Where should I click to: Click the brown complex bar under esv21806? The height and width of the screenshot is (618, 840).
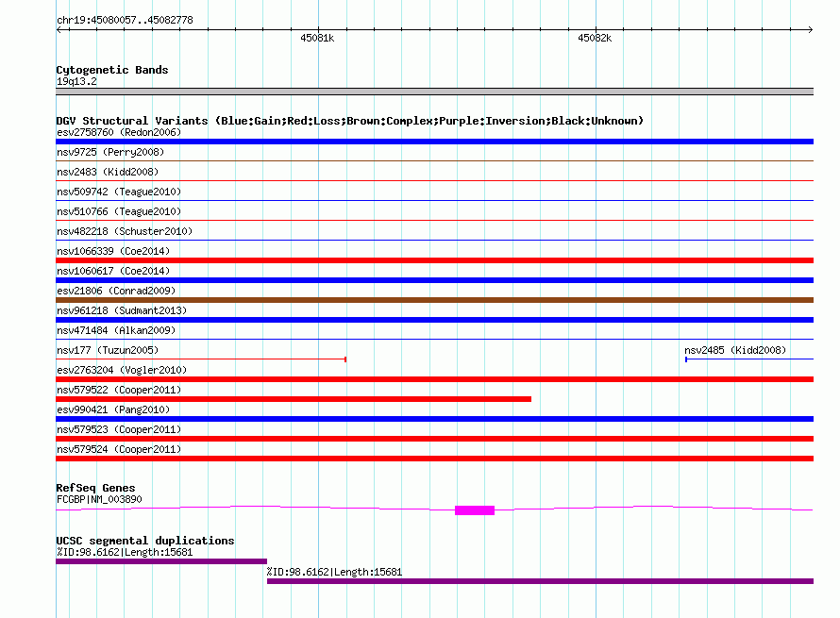[434, 300]
